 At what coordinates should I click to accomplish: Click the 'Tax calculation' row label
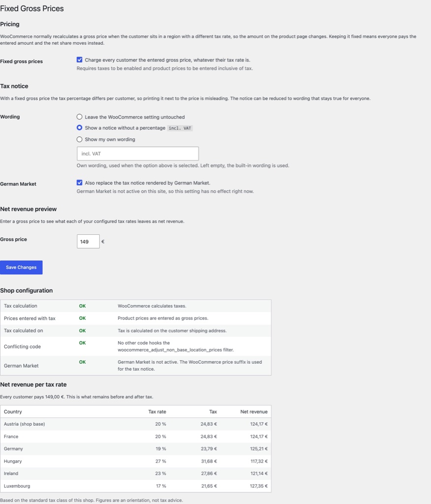tap(21, 306)
